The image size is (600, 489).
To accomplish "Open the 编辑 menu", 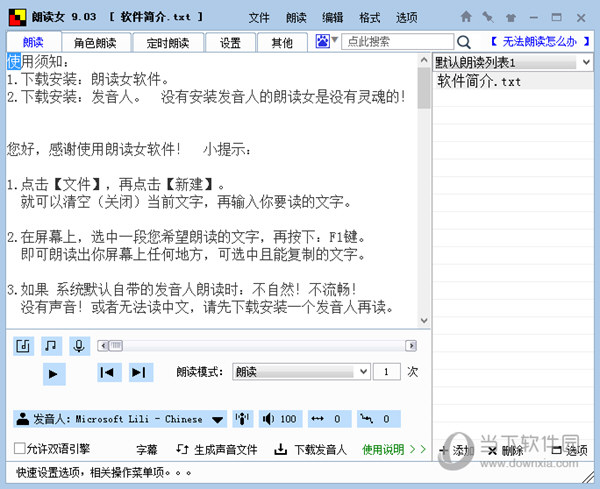I will tap(333, 18).
